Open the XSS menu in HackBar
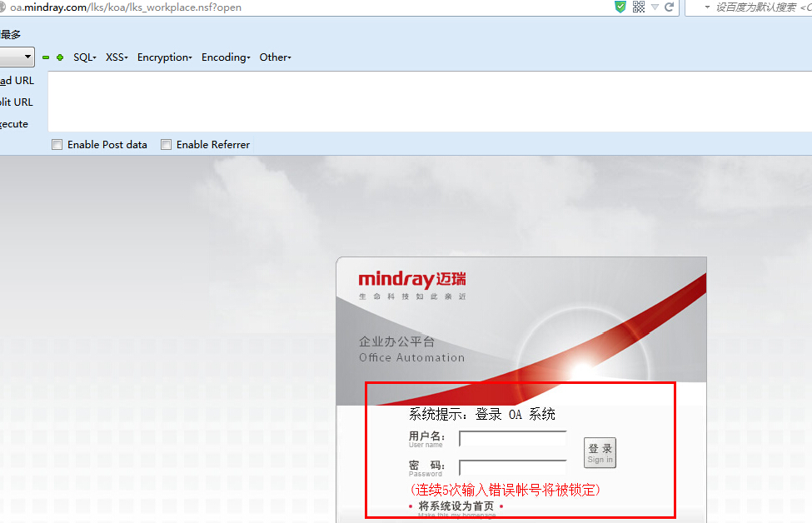Screen dimensions: 812x523 117,57
